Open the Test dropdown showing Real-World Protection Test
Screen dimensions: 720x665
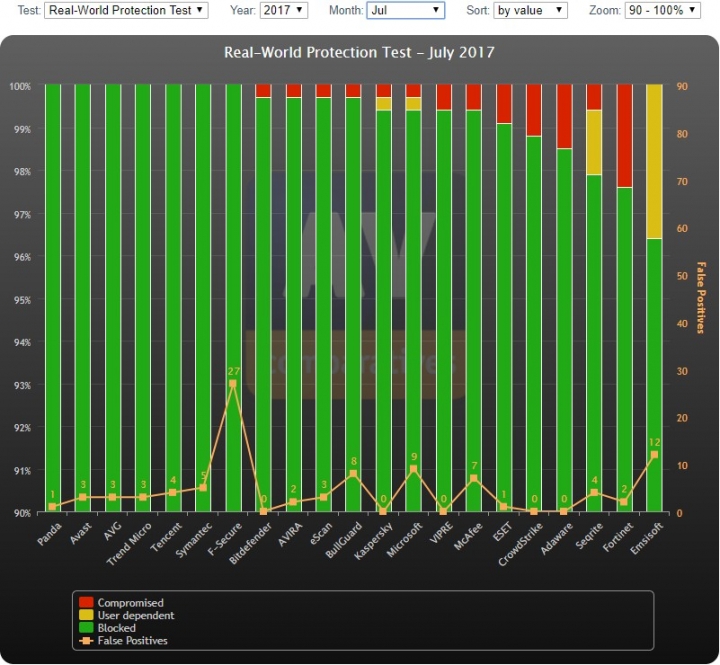click(x=126, y=10)
